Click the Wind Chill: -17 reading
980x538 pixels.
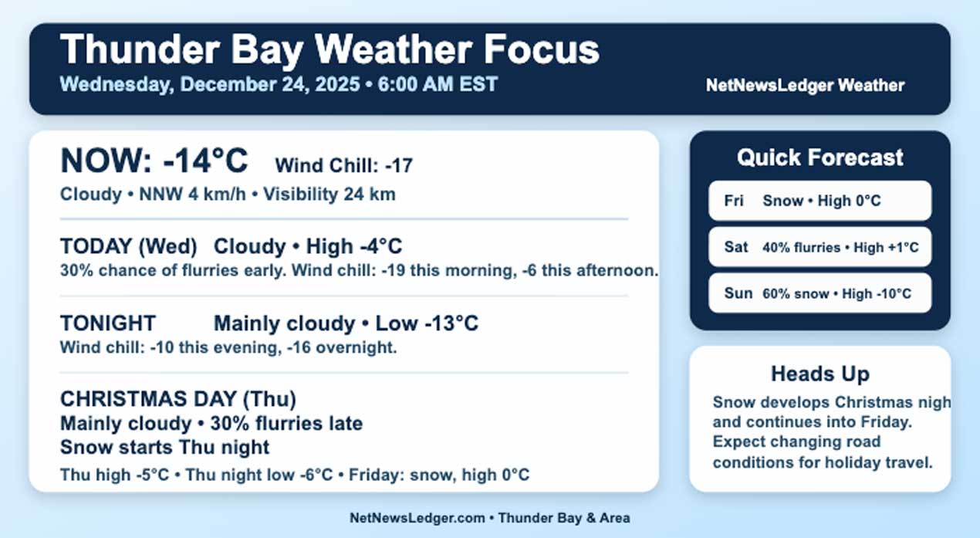(343, 165)
